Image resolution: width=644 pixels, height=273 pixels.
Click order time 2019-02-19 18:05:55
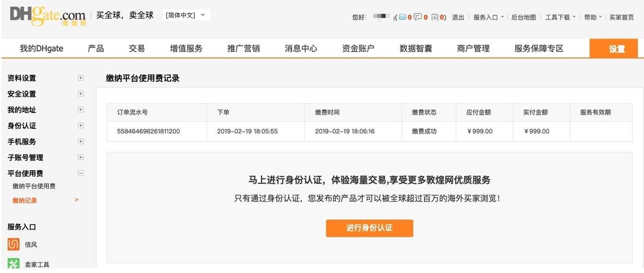[247, 132]
